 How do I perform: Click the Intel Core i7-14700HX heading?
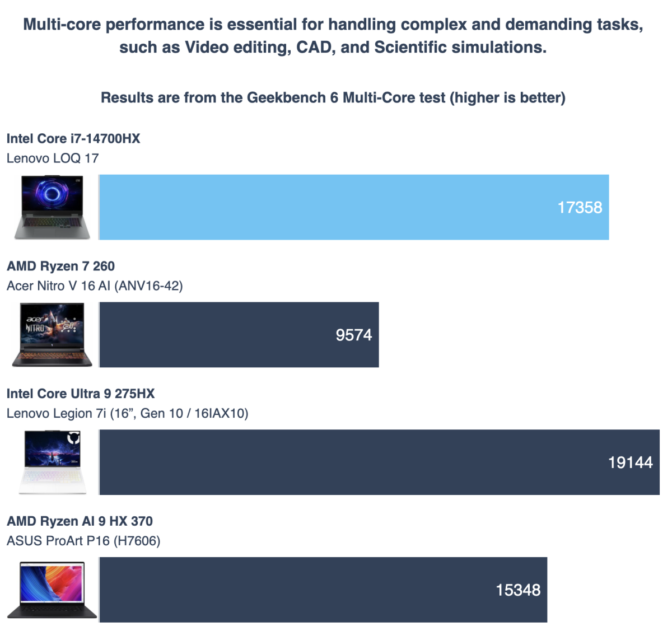73,139
